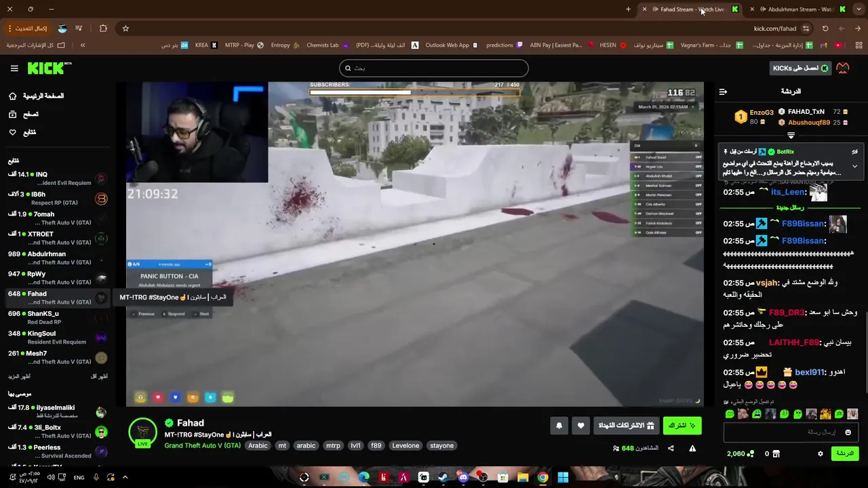Open a new browser tab
The image size is (868, 488).
[628, 9]
